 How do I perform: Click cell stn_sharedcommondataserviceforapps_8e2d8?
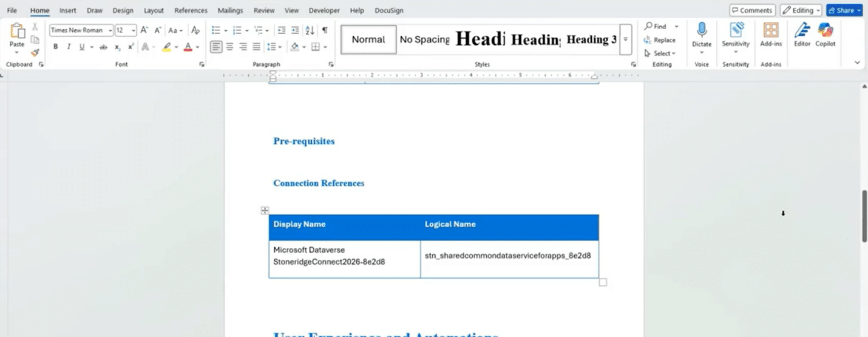pyautogui.click(x=509, y=259)
